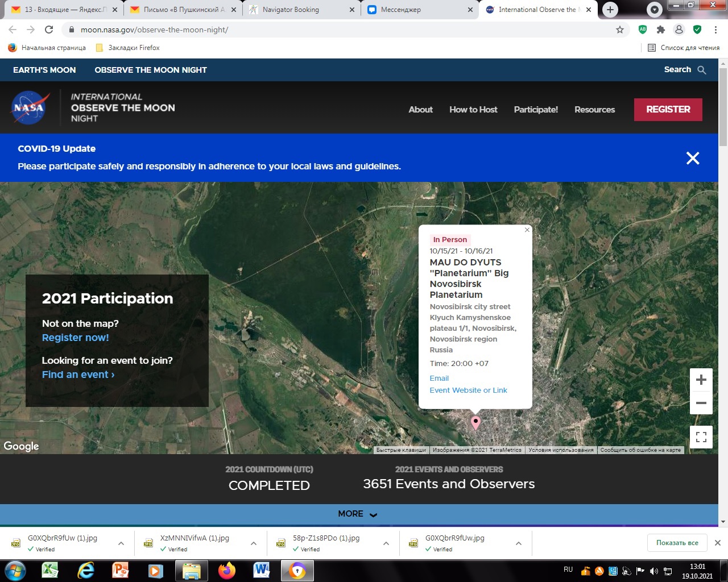Screen dimensions: 728x582
Task: Open dropdown for 58p-Z1s8PDo (1).jpg download
Action: click(386, 543)
